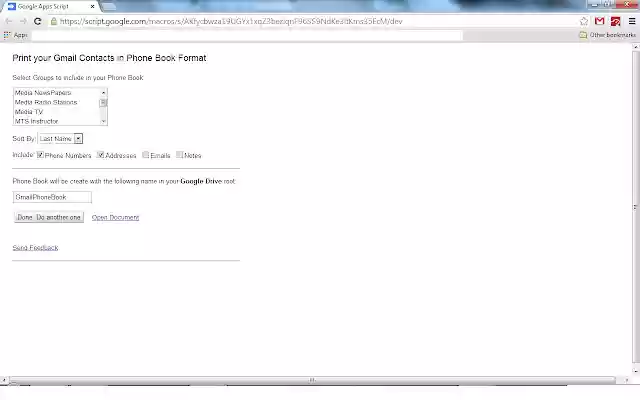The height and width of the screenshot is (400, 640).
Task: Click the URL address bar
Action: coord(312,21)
